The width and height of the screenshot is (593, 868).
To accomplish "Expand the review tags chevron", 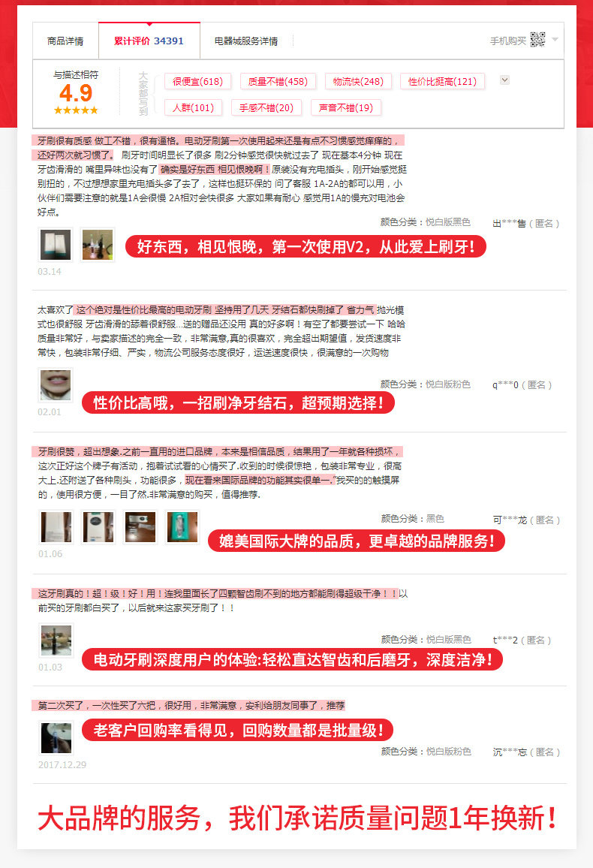I will [x=504, y=80].
